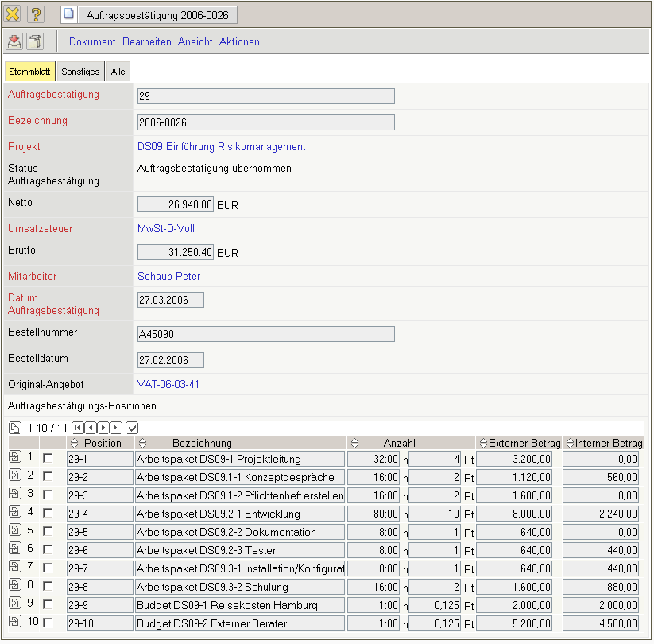Click the copy document icon in toolbar

[x=35, y=42]
